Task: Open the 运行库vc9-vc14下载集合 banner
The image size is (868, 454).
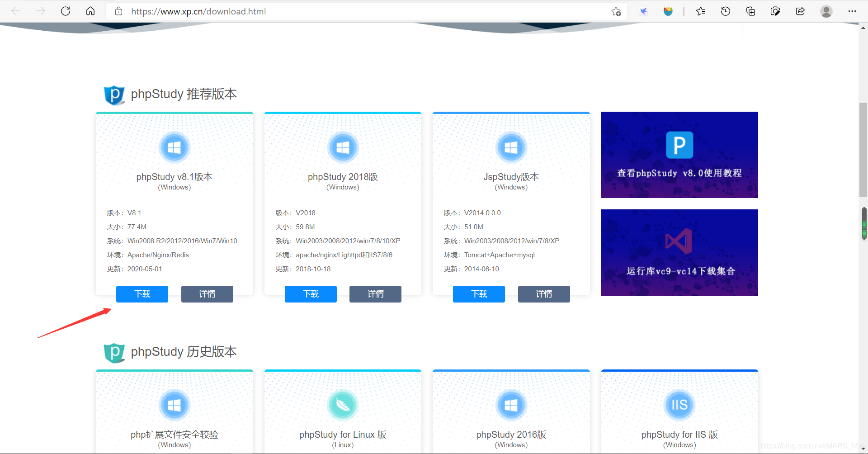Action: 679,252
